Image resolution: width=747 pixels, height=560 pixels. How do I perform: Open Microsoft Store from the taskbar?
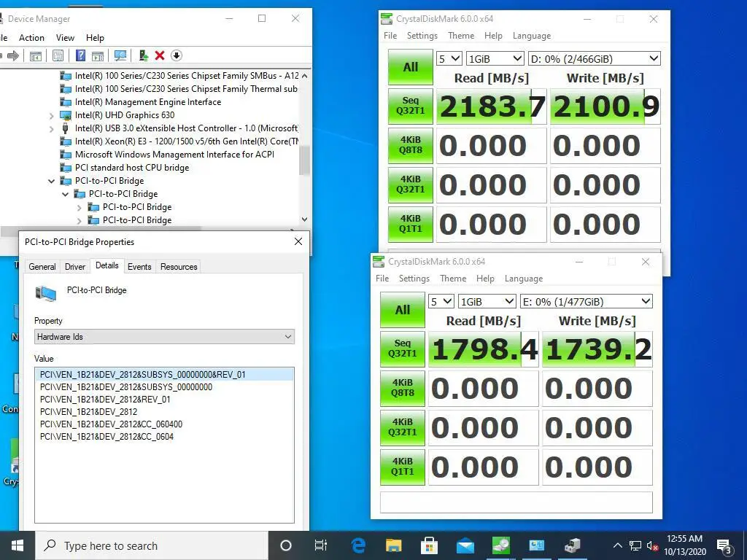[x=430, y=545]
